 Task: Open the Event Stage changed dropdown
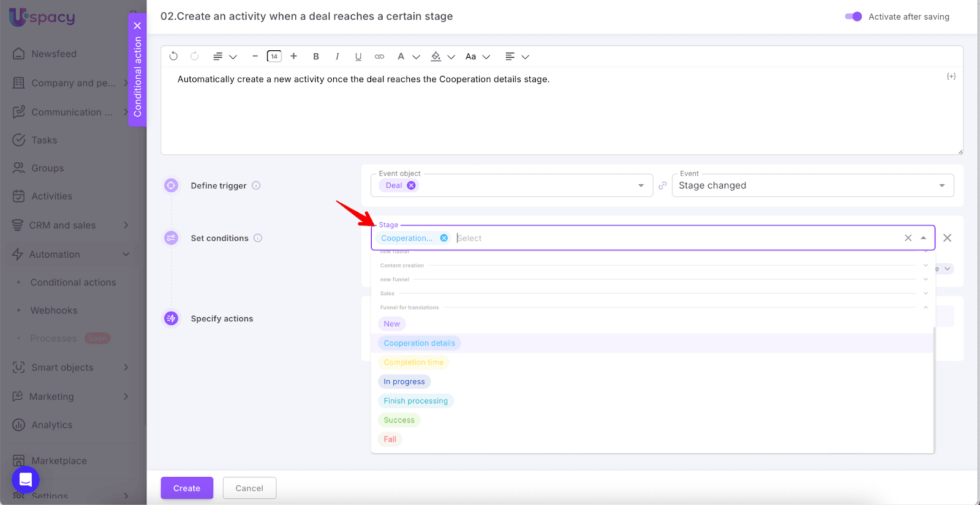[812, 185]
